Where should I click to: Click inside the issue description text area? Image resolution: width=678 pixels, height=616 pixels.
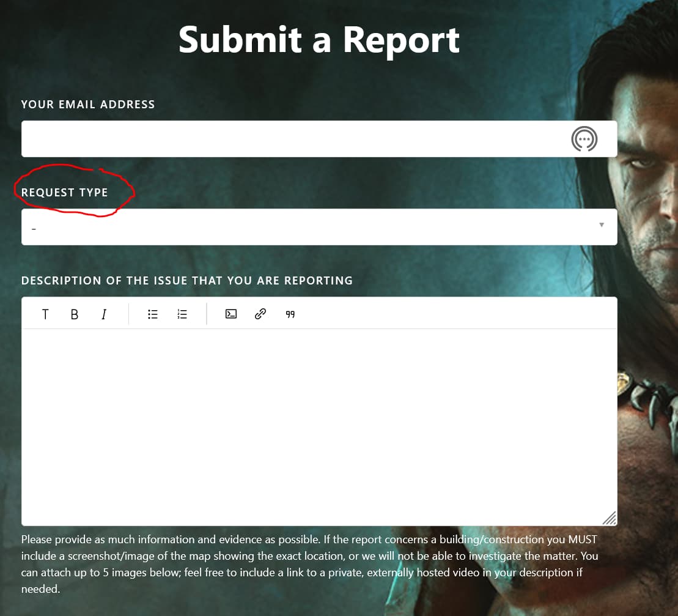tap(319, 427)
